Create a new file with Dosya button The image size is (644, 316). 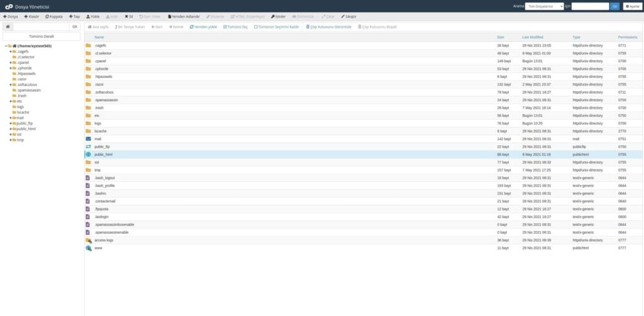click(11, 17)
